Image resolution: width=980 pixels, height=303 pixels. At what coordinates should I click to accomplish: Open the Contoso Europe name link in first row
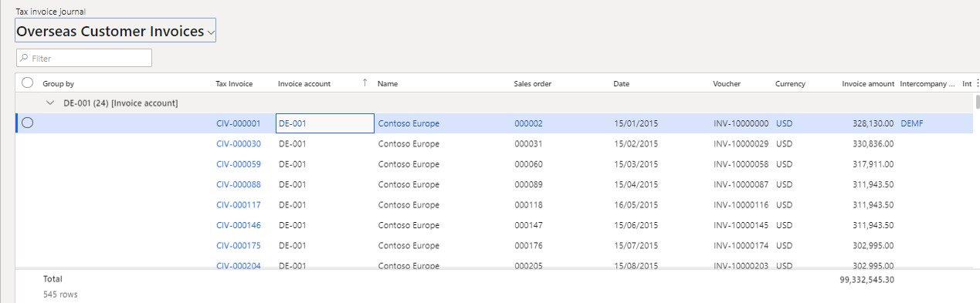[409, 123]
